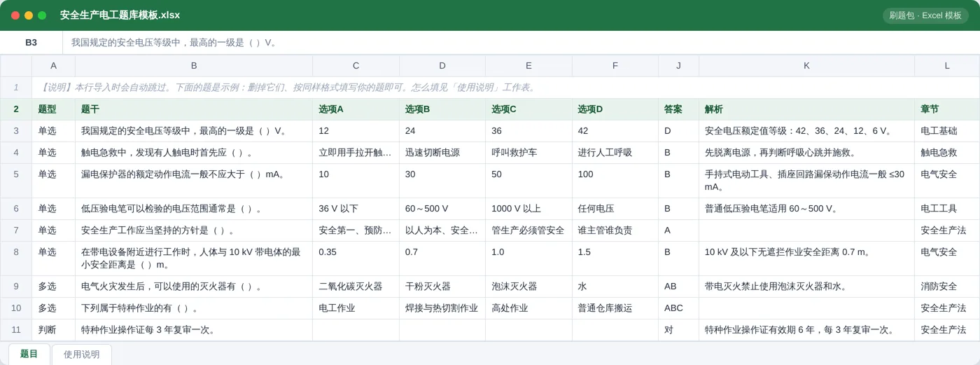Viewport: 980px width, 365px height.
Task: Click chapter cell 触电急救
Action: point(947,153)
